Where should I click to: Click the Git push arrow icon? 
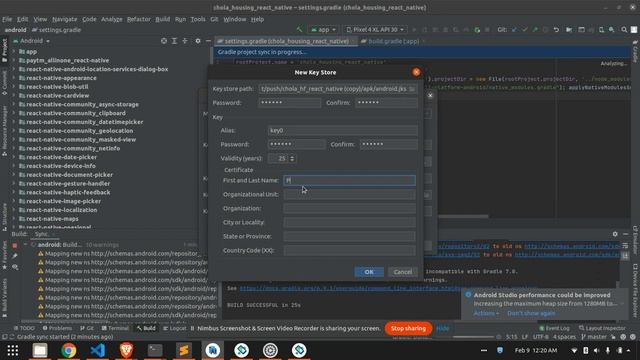(x=535, y=30)
